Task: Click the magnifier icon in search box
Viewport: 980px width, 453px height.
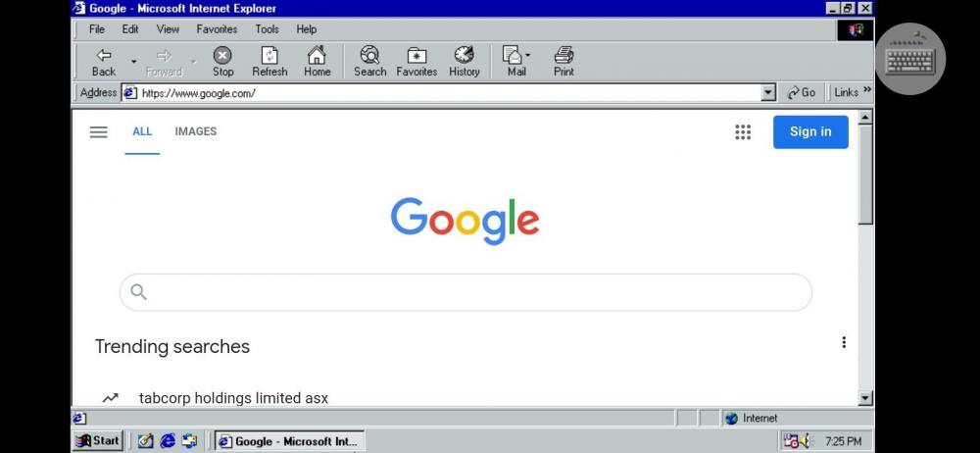Action: (x=139, y=292)
